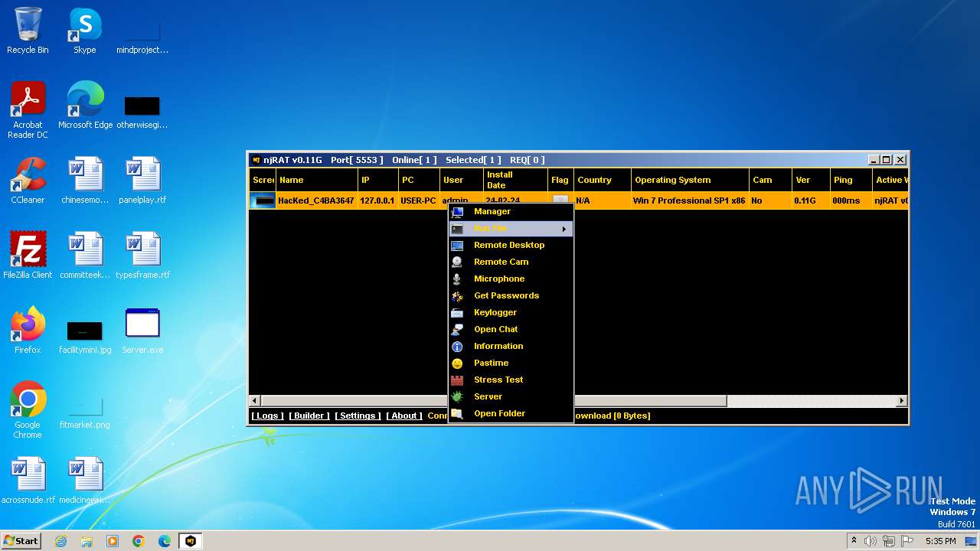
Task: Click the screen thumbnail in the client row
Action: tap(264, 201)
